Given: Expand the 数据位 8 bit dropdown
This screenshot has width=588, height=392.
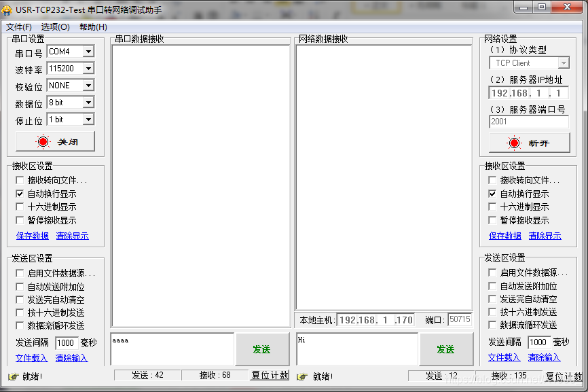Looking at the screenshot, I should [x=88, y=103].
